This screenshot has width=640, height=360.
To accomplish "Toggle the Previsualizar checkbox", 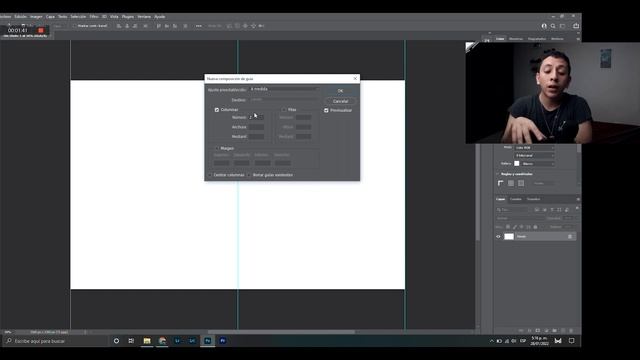I will (326, 110).
